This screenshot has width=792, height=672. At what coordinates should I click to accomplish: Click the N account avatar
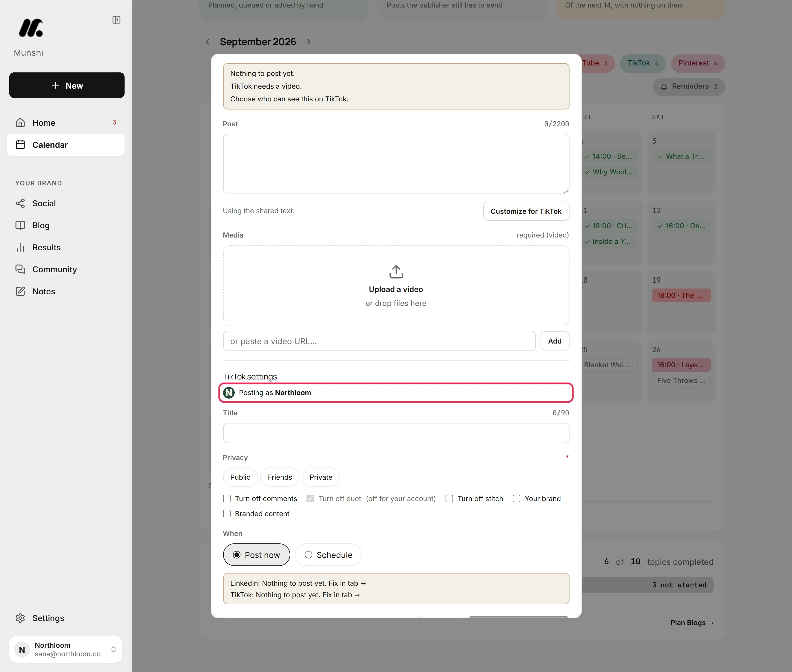[x=22, y=649]
